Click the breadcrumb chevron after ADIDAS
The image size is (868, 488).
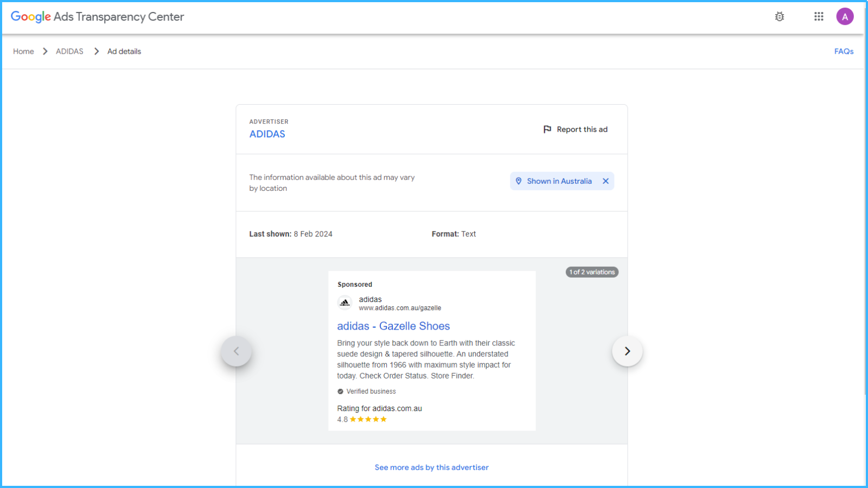(x=97, y=52)
